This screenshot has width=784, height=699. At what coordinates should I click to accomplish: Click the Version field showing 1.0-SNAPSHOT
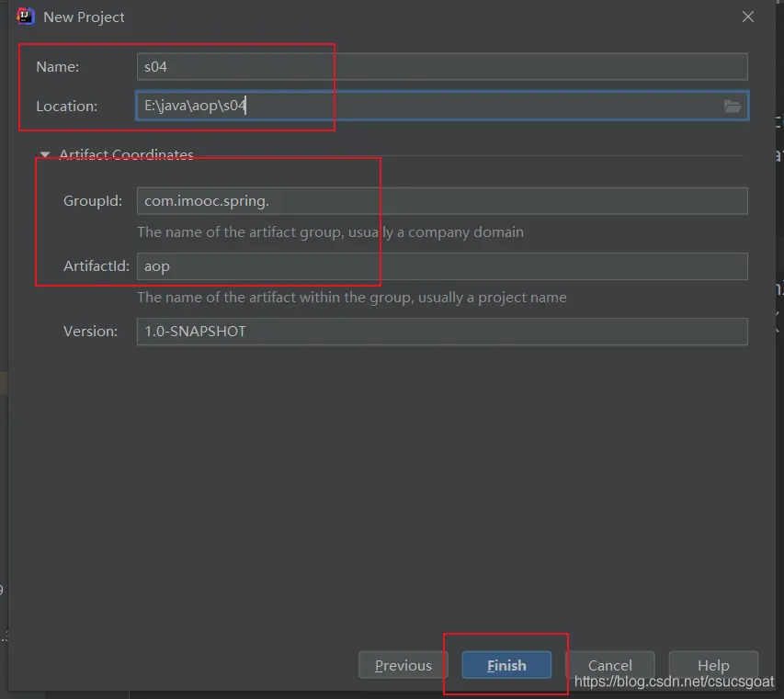coord(441,332)
